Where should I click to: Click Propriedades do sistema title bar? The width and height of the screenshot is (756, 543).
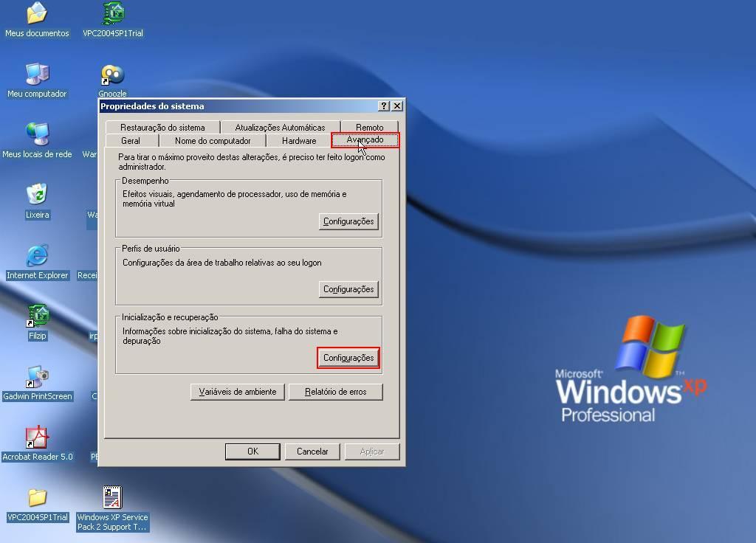pyautogui.click(x=238, y=106)
